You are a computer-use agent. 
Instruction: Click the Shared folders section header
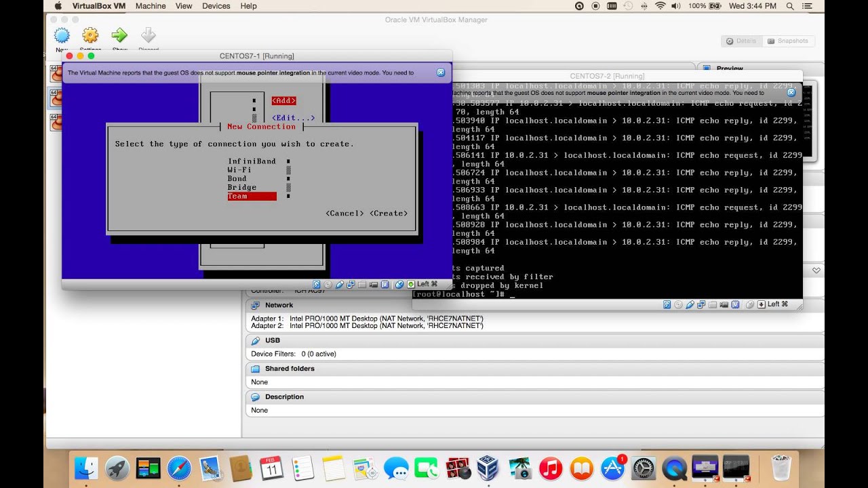pyautogui.click(x=290, y=369)
